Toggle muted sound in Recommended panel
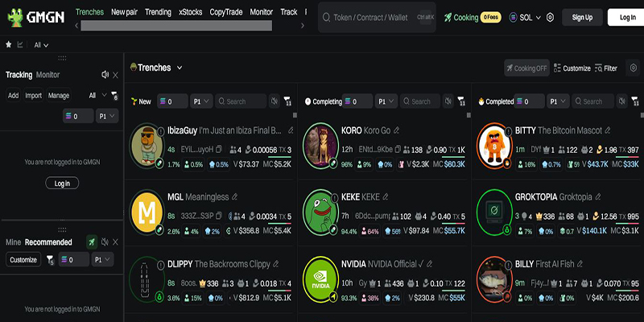The image size is (644, 322). coord(105,242)
